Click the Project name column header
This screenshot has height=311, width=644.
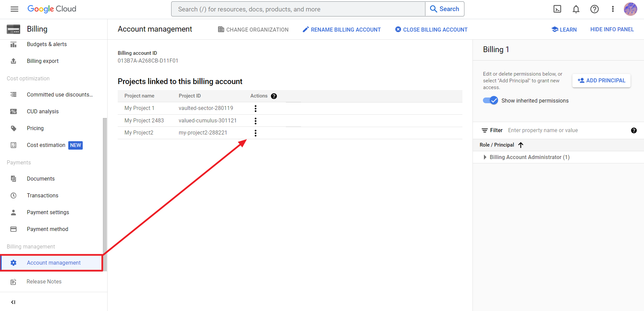139,96
